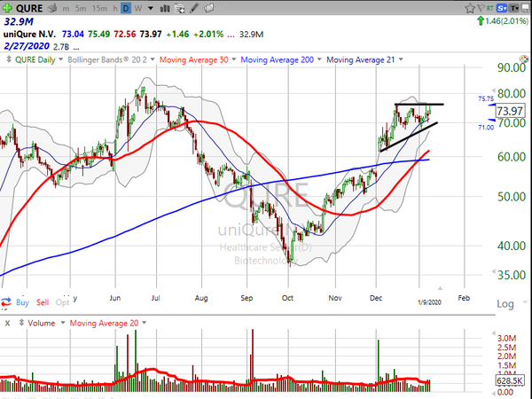
Task: Click the Bollinger Bands 20 2 label
Action: tap(107, 59)
